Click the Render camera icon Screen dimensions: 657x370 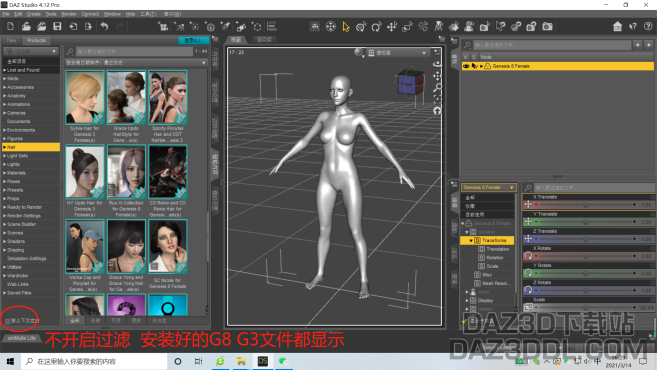547,27
